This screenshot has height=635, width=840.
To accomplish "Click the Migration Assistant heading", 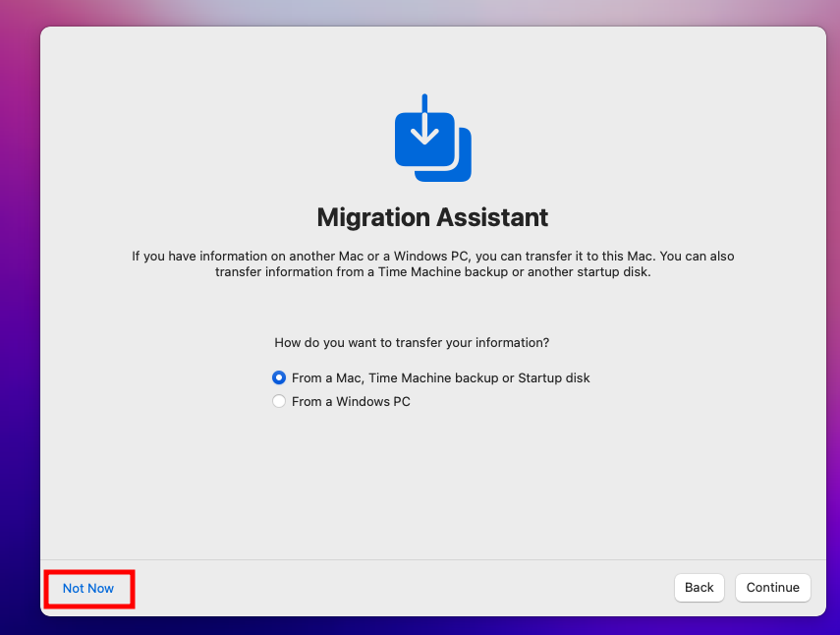I will [x=433, y=217].
